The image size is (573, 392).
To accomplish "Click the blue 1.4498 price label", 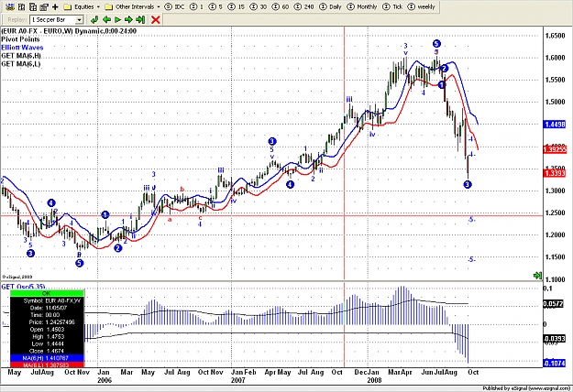I will 555,125.
